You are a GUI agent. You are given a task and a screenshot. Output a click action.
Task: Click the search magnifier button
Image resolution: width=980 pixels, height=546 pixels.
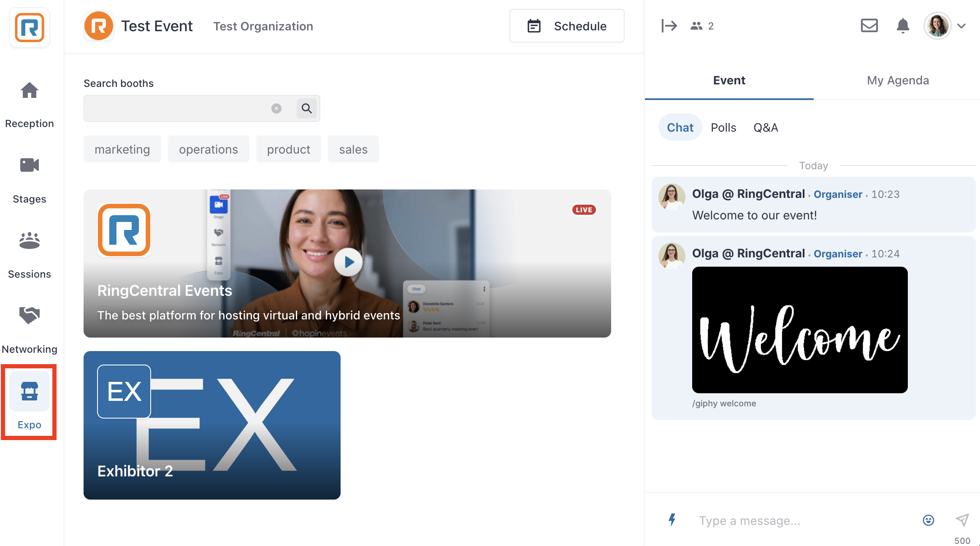click(307, 108)
